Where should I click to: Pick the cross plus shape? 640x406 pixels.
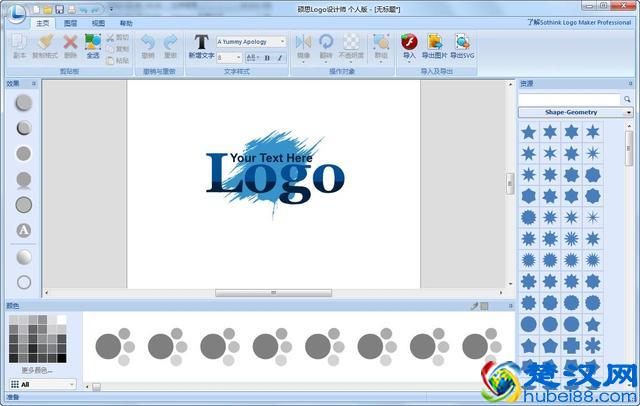571,346
